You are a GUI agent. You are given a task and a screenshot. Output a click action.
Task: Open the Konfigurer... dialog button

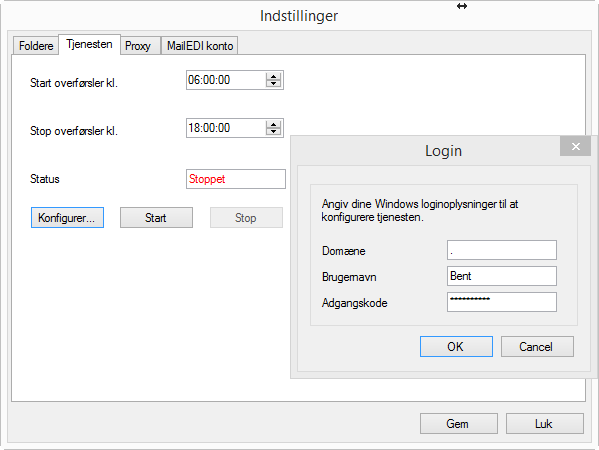[67, 217]
